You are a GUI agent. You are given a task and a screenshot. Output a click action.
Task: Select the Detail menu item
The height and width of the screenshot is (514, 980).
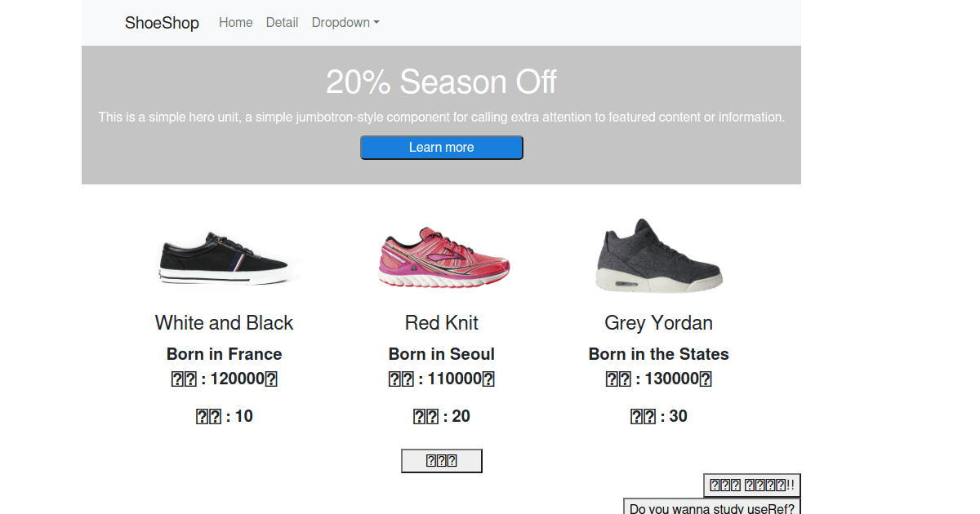pos(282,22)
